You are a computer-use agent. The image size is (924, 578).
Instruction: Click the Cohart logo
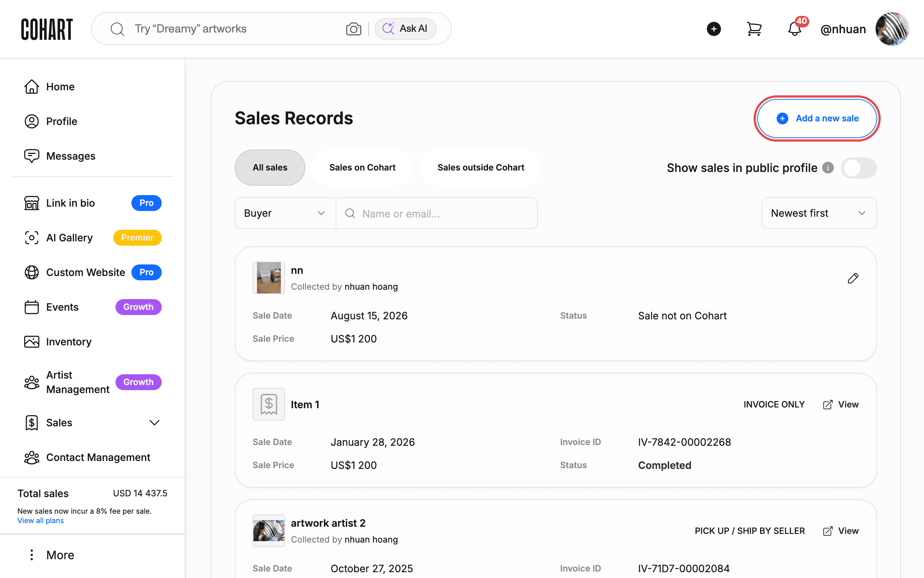[47, 29]
